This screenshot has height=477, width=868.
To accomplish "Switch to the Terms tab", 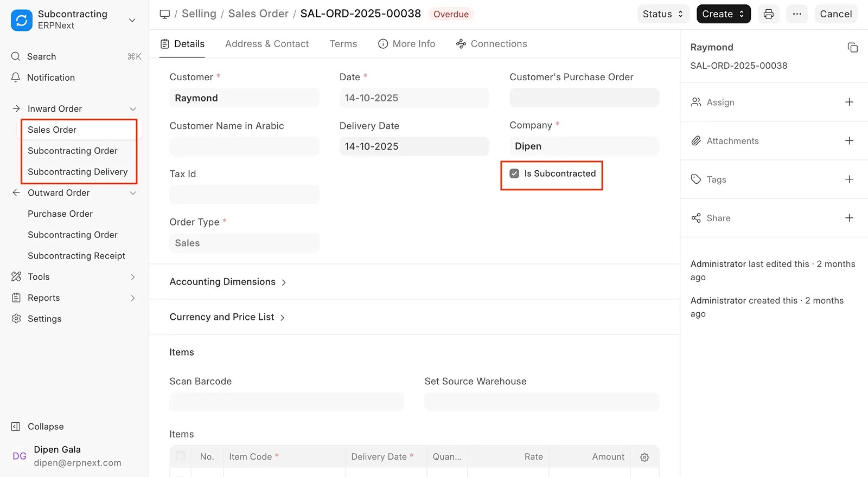I will [343, 44].
